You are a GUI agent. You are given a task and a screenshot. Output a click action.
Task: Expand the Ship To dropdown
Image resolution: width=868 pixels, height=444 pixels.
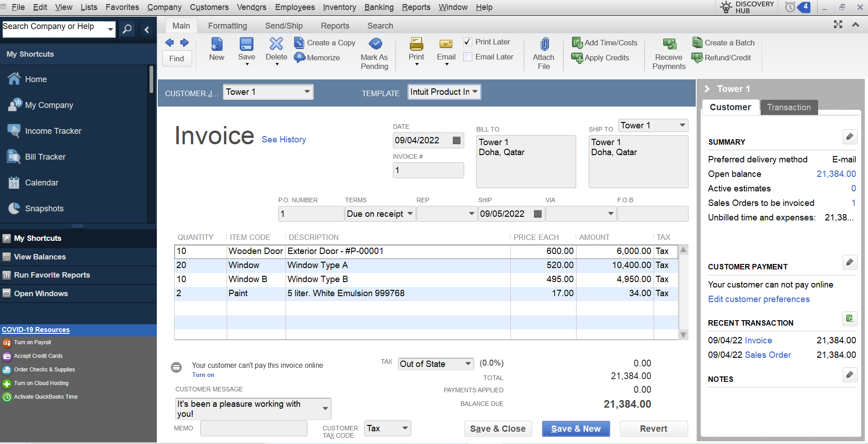click(x=682, y=125)
